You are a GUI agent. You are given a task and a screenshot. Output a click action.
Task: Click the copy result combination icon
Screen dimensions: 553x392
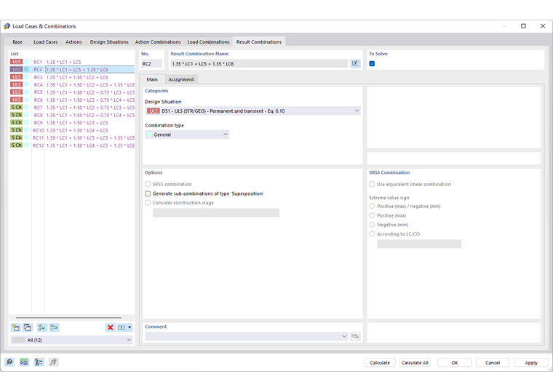coord(28,327)
